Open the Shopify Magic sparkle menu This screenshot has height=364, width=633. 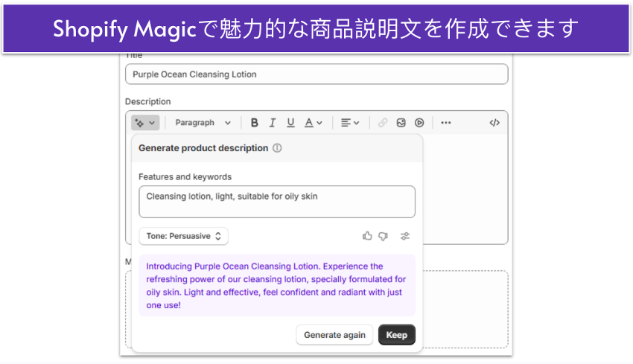(145, 123)
